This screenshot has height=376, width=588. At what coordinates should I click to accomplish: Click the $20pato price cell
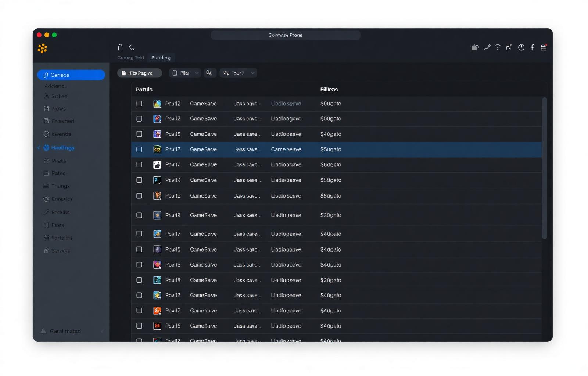point(331,280)
